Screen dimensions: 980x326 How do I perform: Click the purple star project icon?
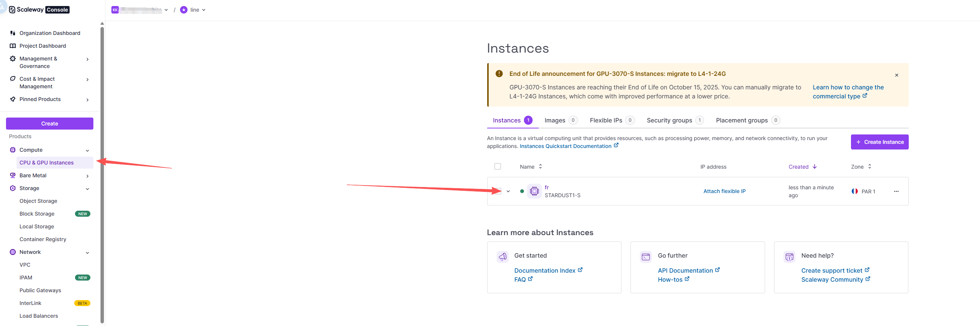pos(184,10)
